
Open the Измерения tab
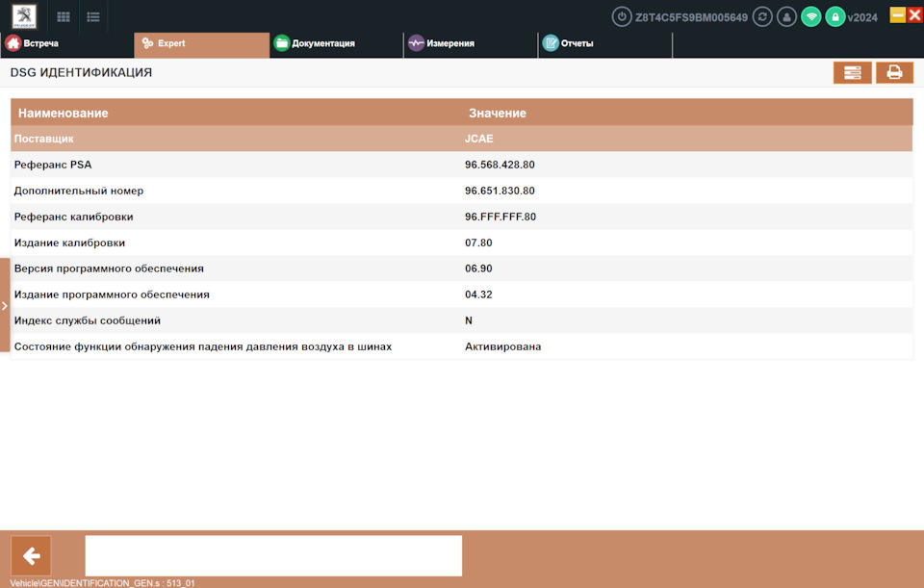tap(471, 43)
